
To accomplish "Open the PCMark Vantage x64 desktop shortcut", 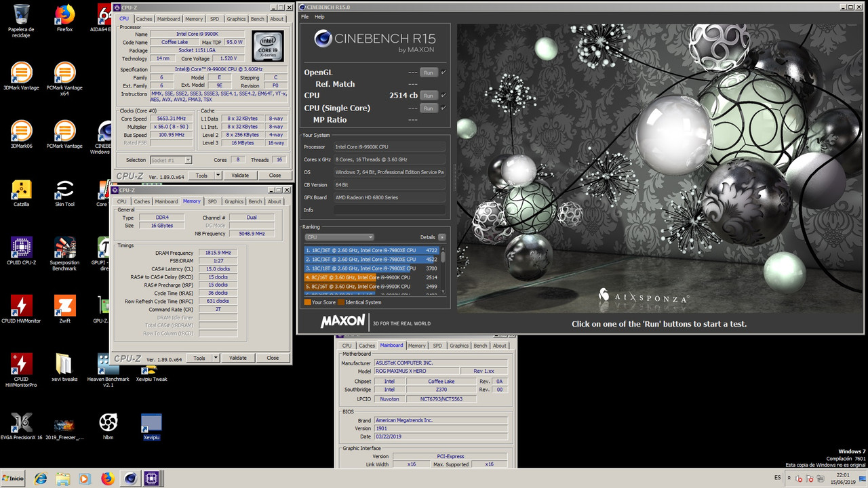I will pyautogui.click(x=64, y=79).
